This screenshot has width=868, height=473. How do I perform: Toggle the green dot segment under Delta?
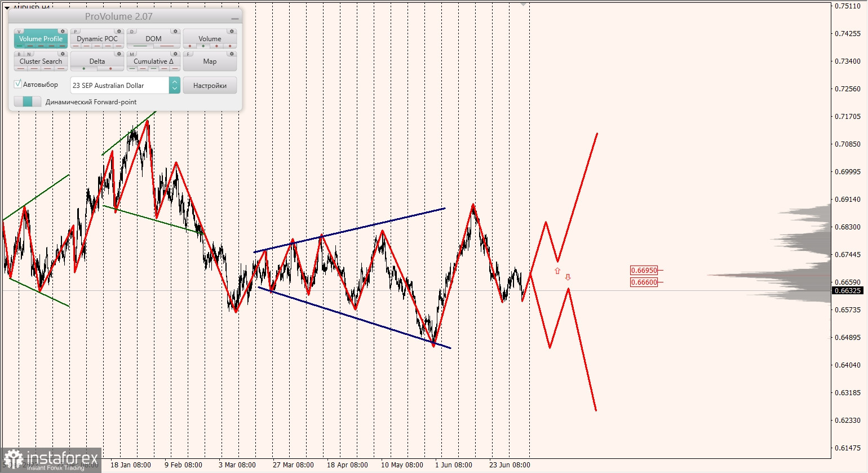83,68
